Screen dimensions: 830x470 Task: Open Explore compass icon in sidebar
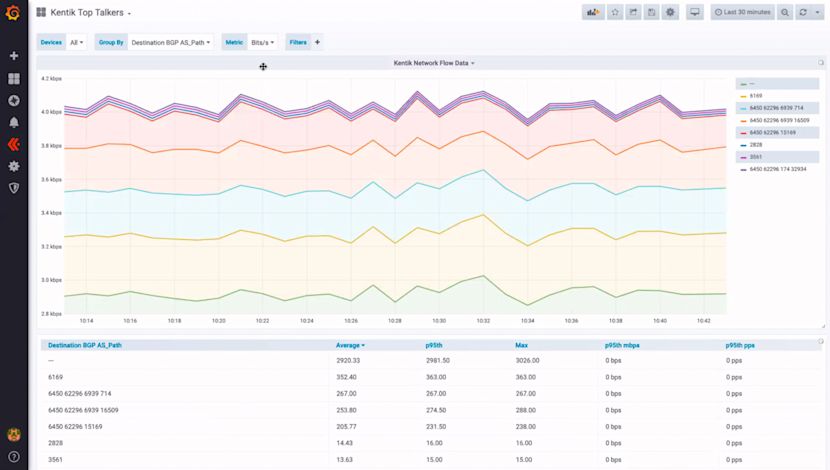[x=14, y=101]
